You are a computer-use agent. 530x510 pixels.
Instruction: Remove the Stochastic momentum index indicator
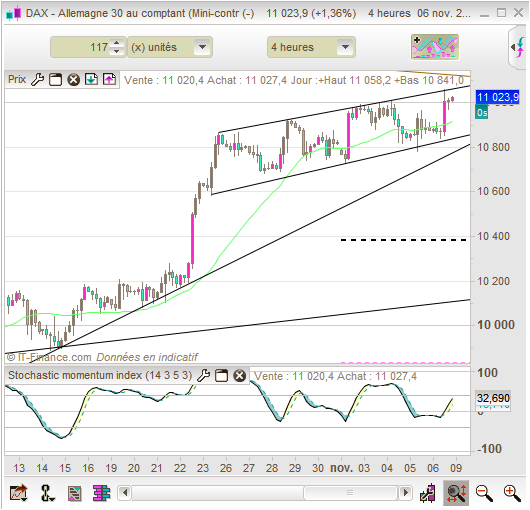[x=240, y=375]
